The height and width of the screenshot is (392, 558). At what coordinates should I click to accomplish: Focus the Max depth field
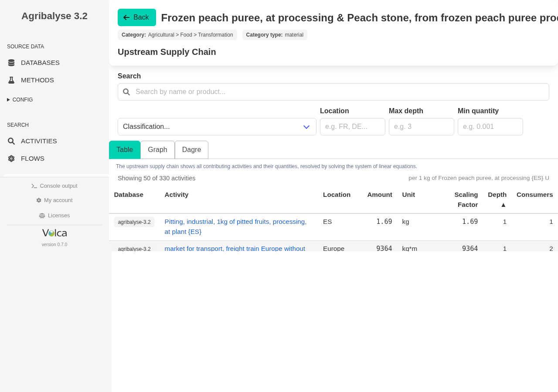tap(422, 127)
